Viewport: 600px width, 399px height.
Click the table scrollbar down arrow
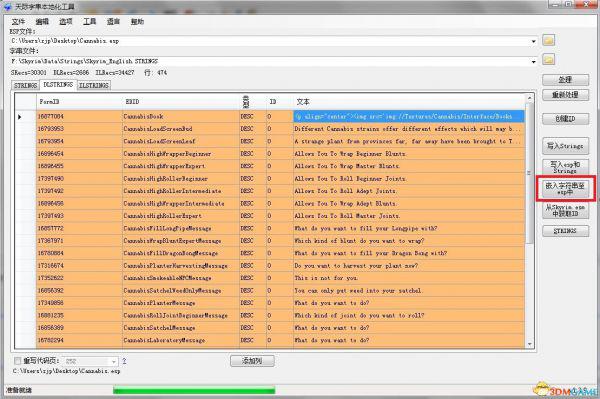[x=530, y=344]
